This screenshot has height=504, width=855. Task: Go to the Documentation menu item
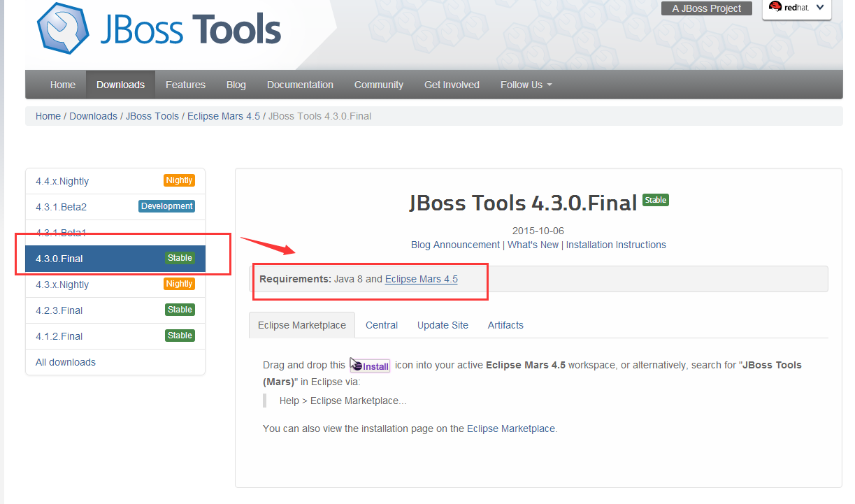[300, 85]
